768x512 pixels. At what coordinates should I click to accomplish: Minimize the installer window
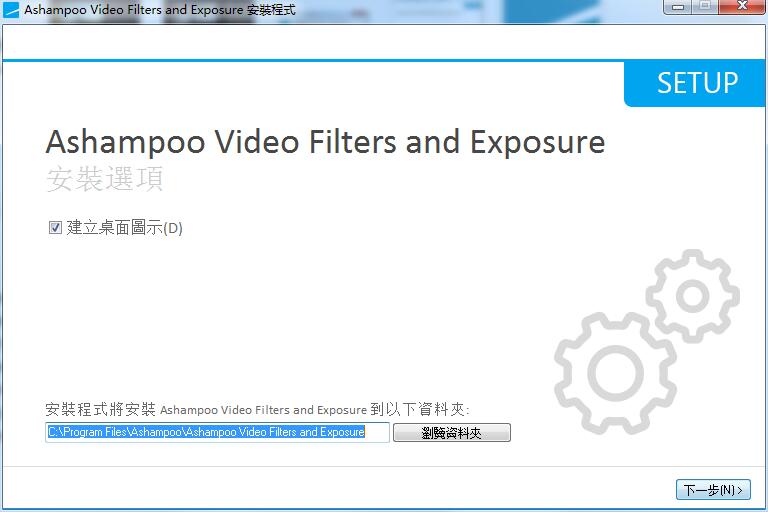[x=678, y=6]
